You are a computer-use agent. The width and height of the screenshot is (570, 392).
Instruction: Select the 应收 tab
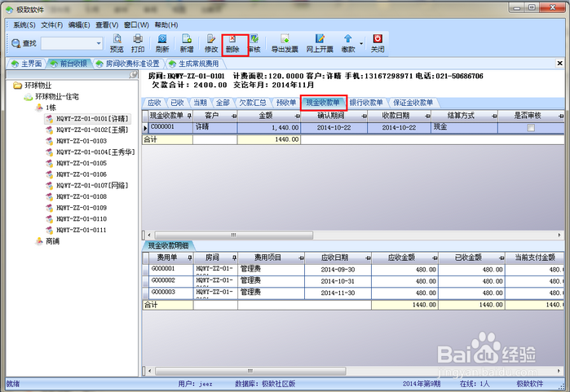[154, 103]
